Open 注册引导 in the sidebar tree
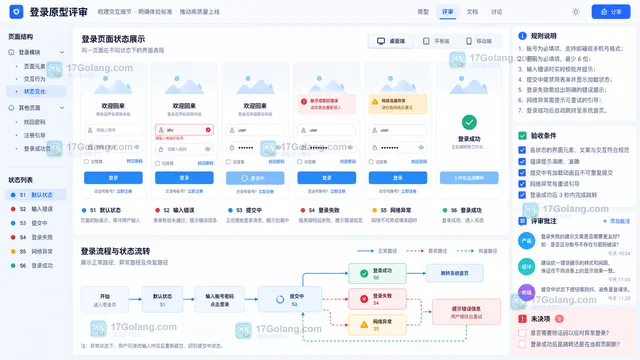Viewport: 640px width, 360px height. pyautogui.click(x=35, y=135)
